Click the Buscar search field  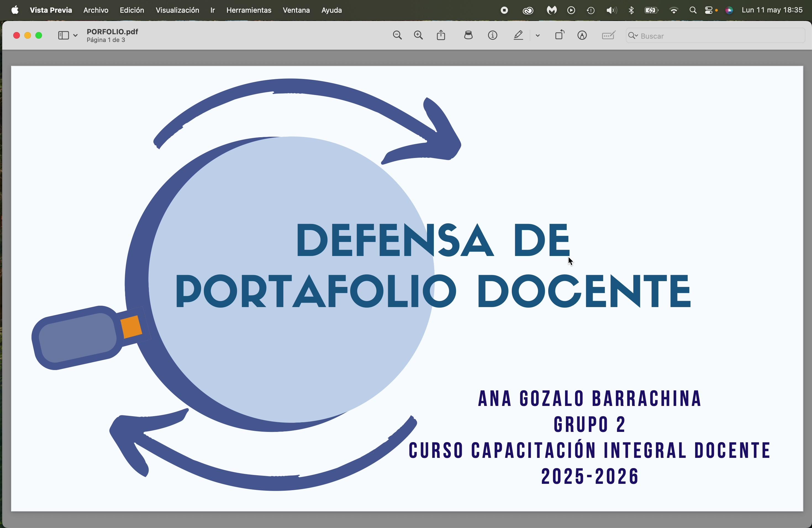[715, 36]
